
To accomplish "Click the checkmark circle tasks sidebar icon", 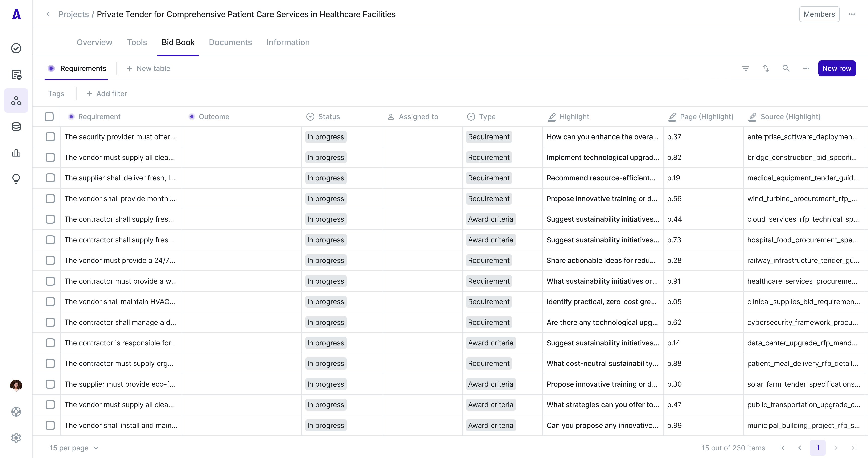I will (16, 48).
